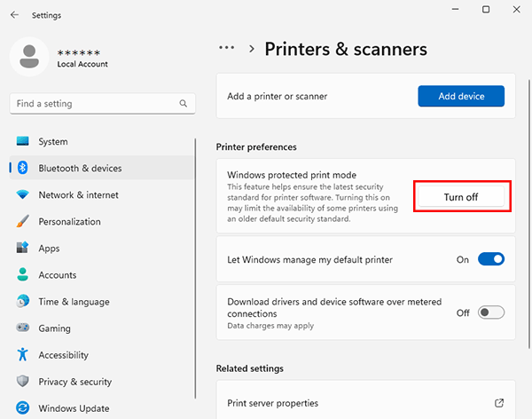Enable download drivers over metered connections
532x419 pixels.
click(x=490, y=312)
